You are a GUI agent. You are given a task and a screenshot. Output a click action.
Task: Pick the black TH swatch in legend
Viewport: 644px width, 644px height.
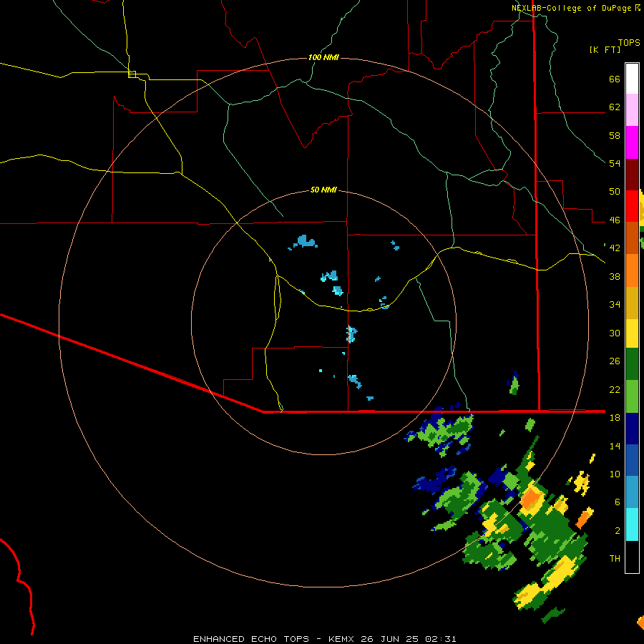click(632, 557)
